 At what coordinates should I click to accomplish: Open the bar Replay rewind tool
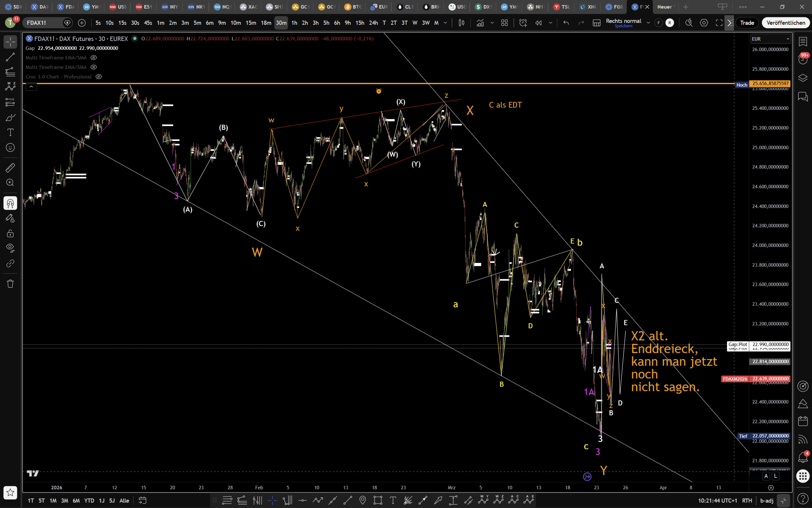(x=539, y=23)
